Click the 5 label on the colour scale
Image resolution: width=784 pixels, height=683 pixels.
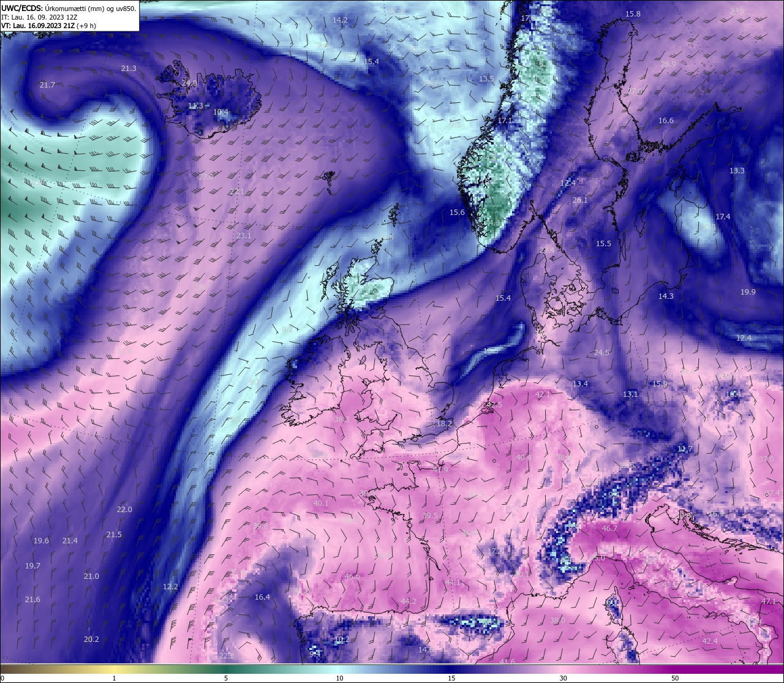point(226,678)
